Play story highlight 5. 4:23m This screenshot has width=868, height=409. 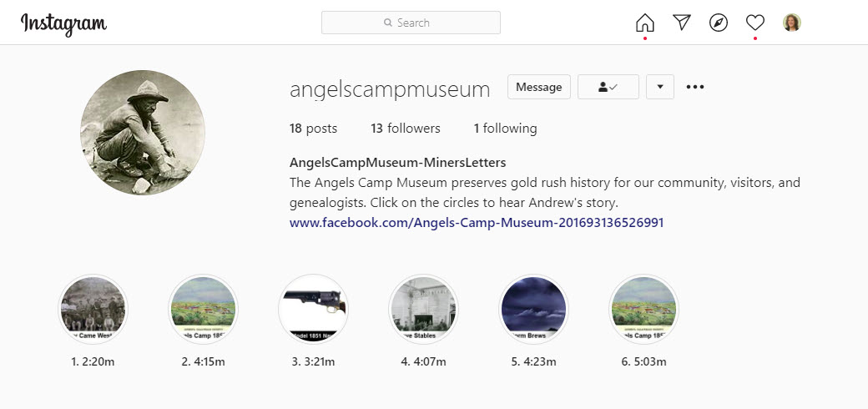533,309
